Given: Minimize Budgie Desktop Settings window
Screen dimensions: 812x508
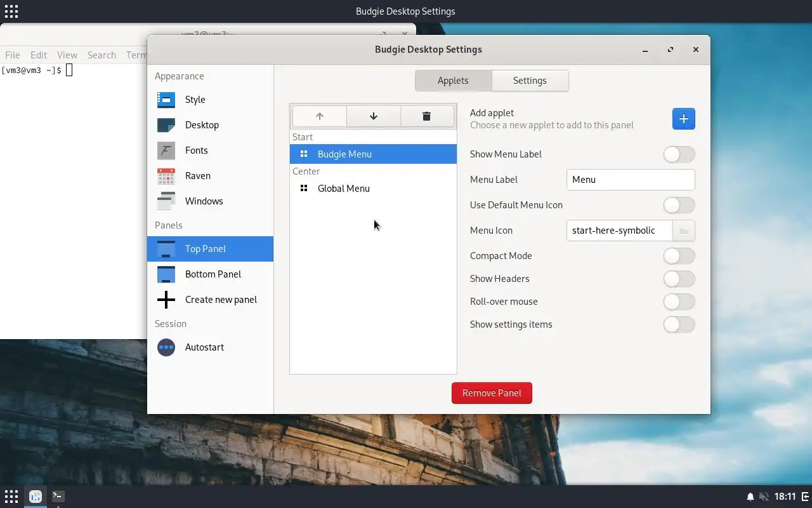Looking at the screenshot, I should (x=645, y=50).
